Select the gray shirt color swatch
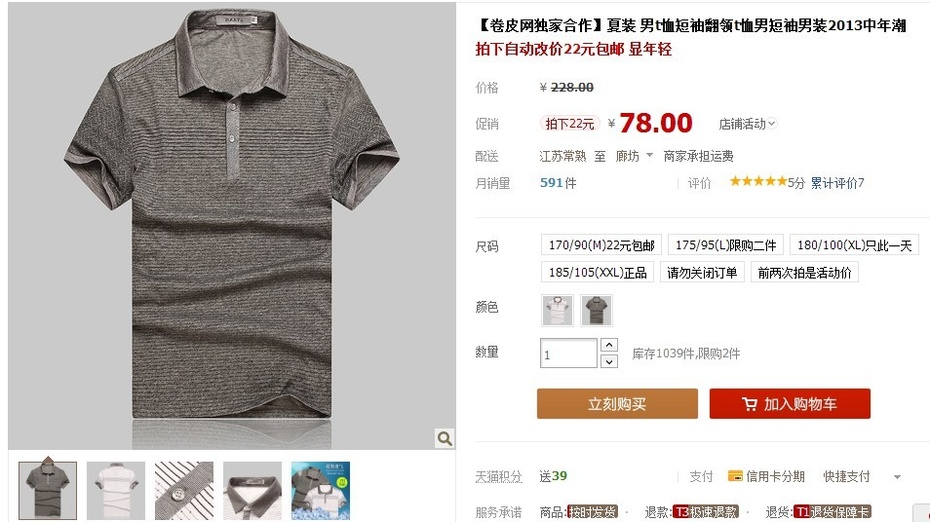 pyautogui.click(x=596, y=310)
